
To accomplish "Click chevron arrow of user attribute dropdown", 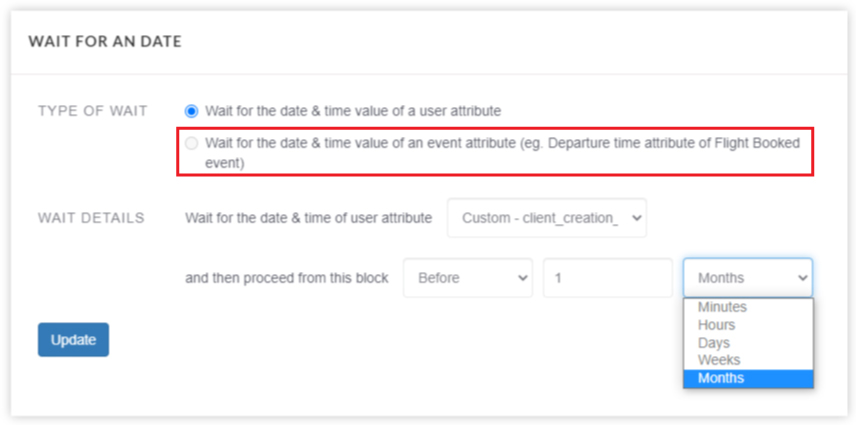I will tap(636, 218).
